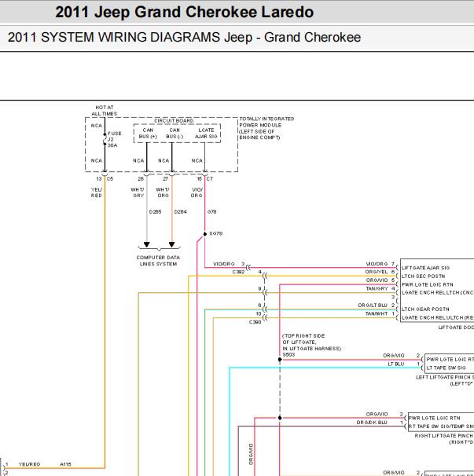474x476 pixels.
Task: Select the "TAN/WHT" wire color label
Action: click(377, 313)
